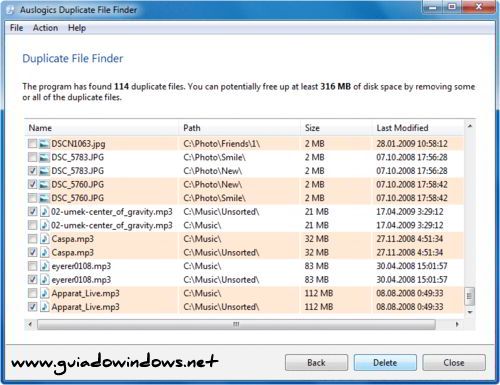Screen dimensions: 500x385
Task: Uncheck eyerer0108.mp3 in Music\Unsorted checkbox
Action: pos(32,280)
